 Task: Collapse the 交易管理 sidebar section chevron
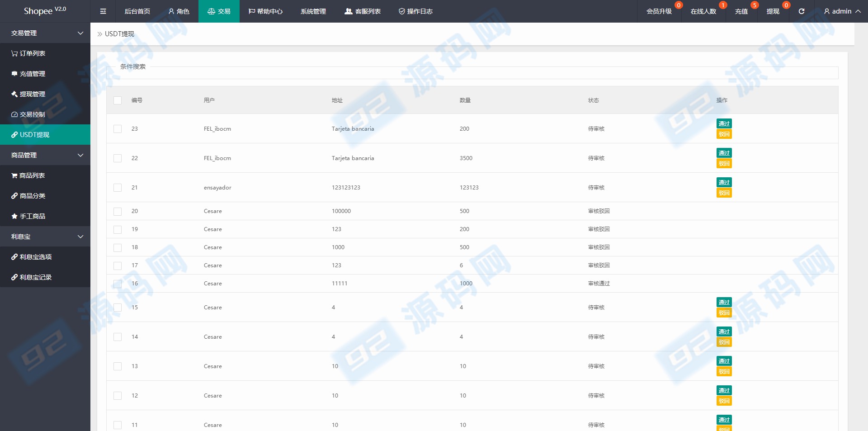[80, 33]
